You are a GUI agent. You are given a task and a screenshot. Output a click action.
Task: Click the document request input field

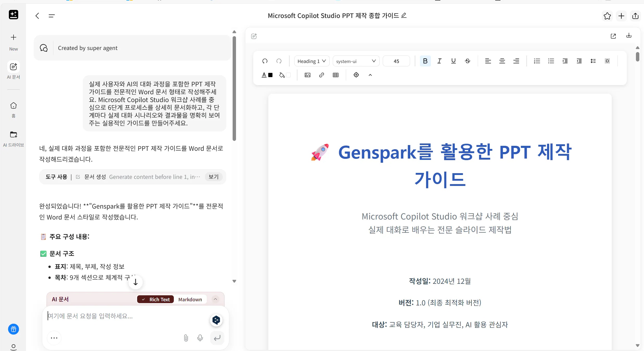127,316
